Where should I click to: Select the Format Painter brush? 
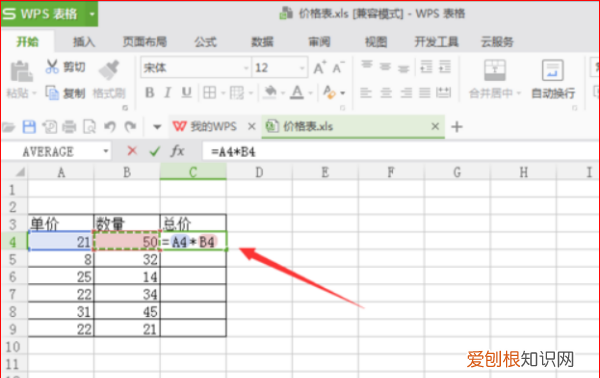(109, 70)
